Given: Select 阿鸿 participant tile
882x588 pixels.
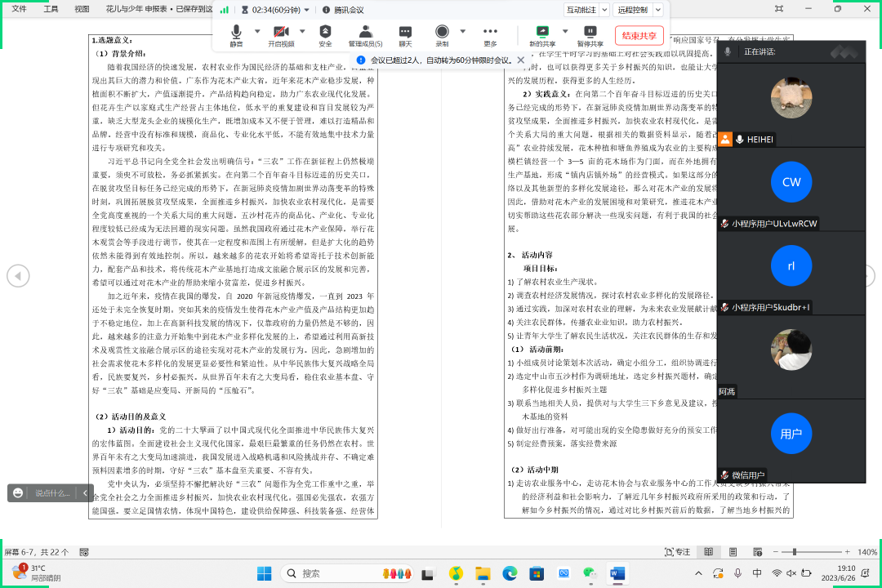Looking at the screenshot, I should [791, 357].
